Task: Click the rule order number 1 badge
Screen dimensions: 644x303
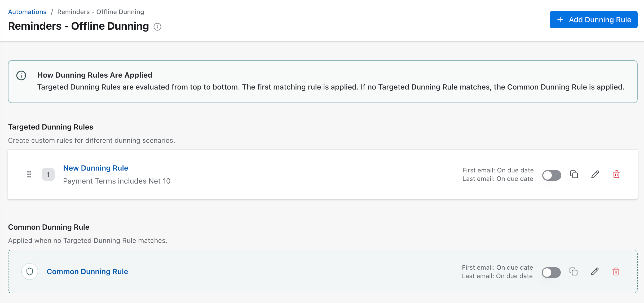Action: click(48, 174)
